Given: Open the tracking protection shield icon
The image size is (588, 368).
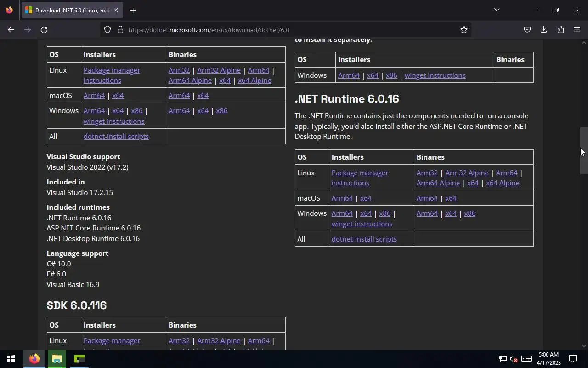Looking at the screenshot, I should (107, 29).
